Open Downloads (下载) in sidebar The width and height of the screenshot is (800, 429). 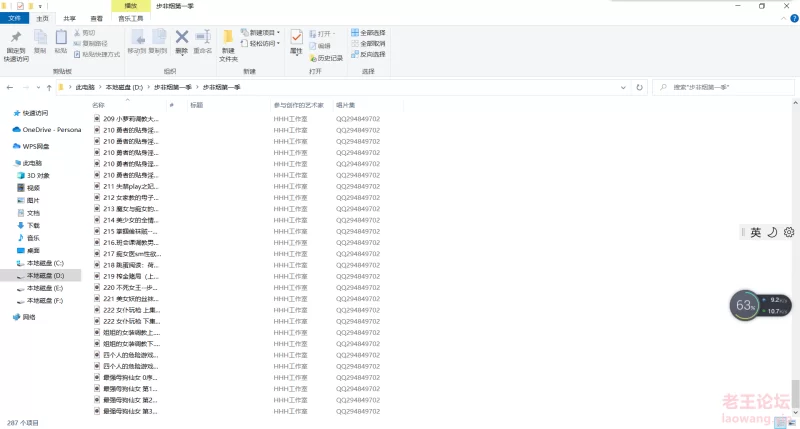29,225
